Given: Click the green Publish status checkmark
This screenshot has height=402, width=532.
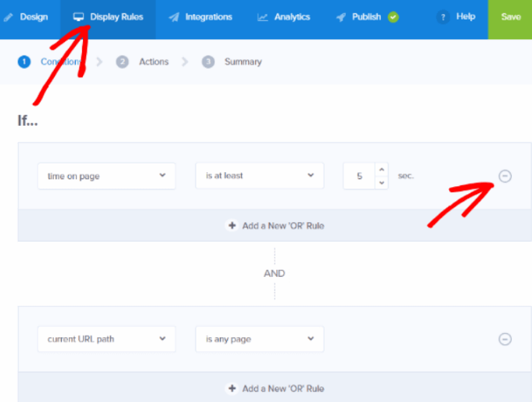Looking at the screenshot, I should coord(394,17).
